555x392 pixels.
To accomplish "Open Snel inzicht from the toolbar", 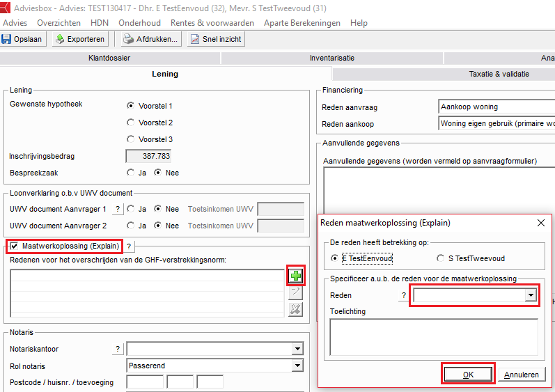I will click(x=216, y=39).
